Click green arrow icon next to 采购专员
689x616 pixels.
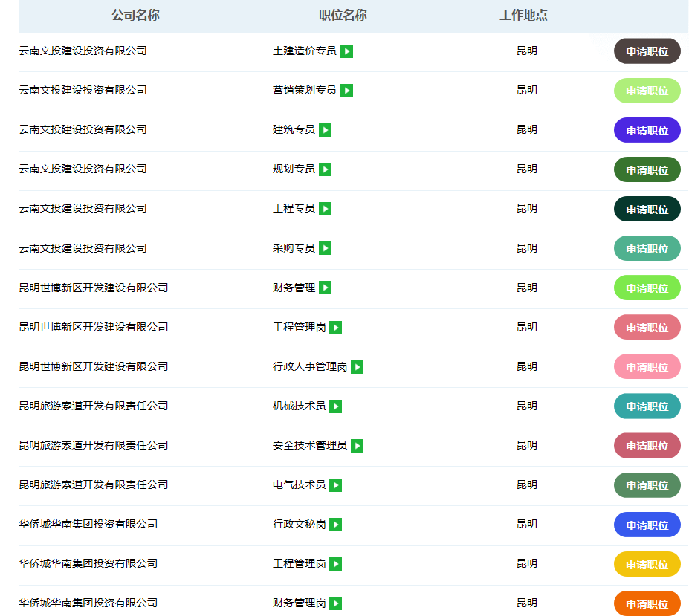point(325,248)
